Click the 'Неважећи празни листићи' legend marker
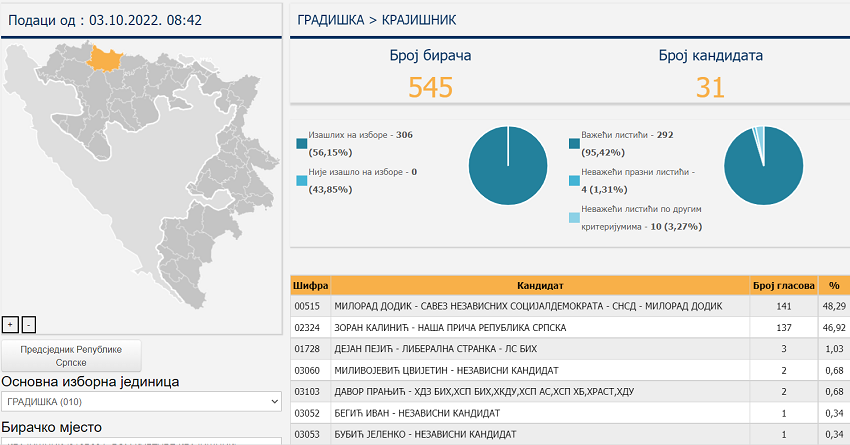850x445 pixels. click(574, 182)
